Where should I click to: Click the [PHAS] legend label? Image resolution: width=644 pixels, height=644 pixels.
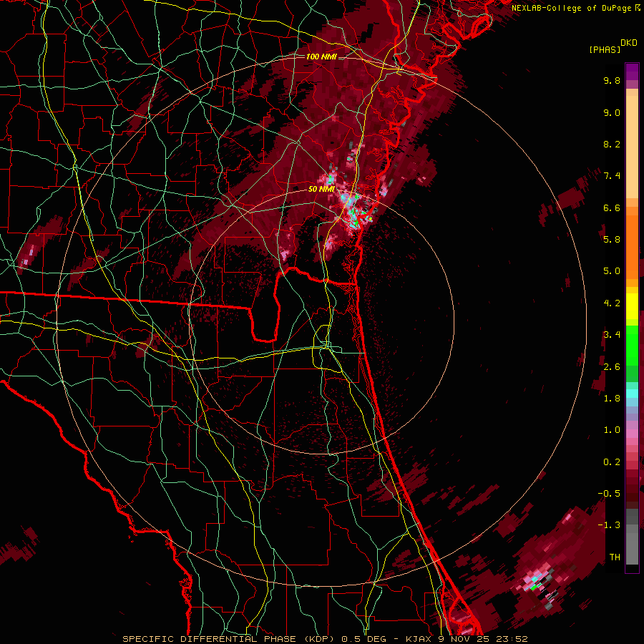coord(605,50)
